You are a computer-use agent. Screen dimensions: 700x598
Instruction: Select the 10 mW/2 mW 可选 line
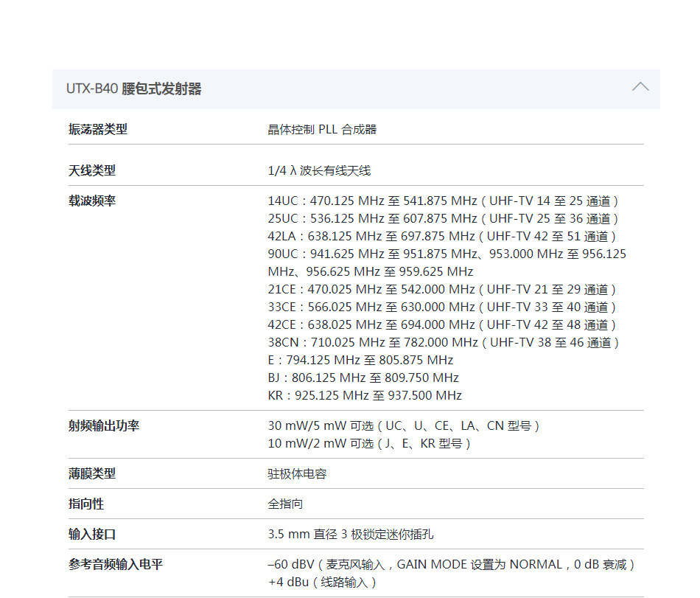click(x=368, y=444)
